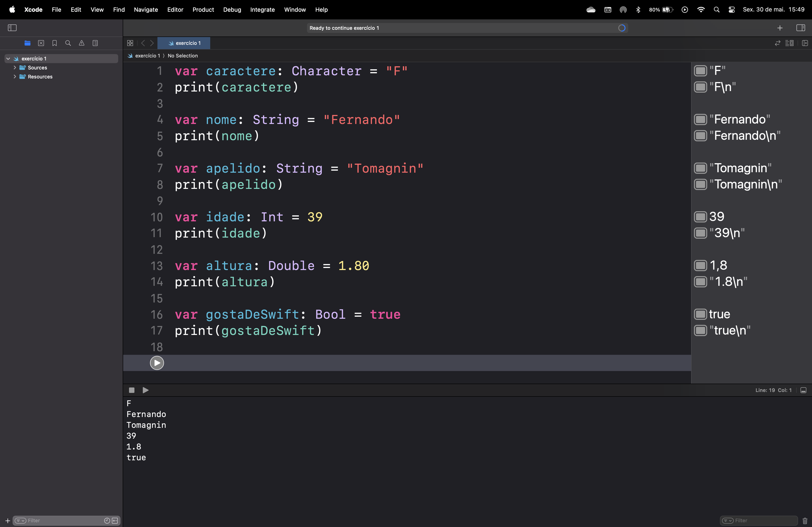Show inline result for "Fernando\n"

[x=700, y=136]
